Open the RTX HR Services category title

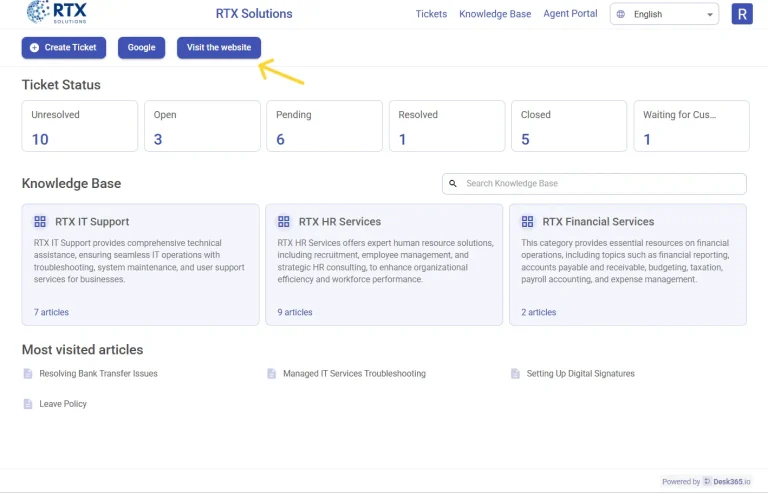pos(340,222)
